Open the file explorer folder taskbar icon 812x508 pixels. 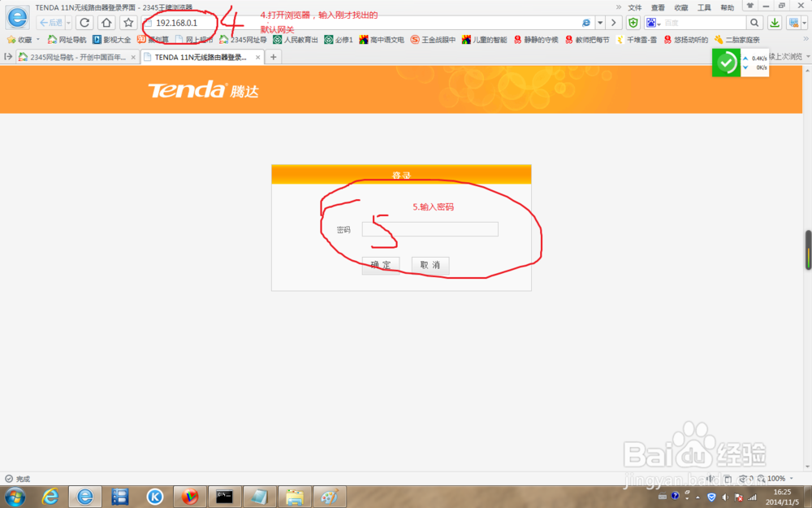pyautogui.click(x=295, y=497)
